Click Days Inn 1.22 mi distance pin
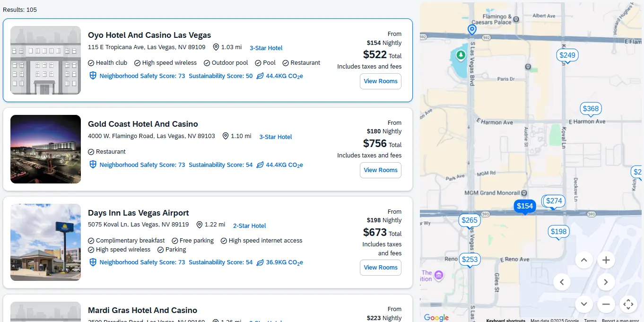Screen dimensions: 644x322 click(200, 225)
